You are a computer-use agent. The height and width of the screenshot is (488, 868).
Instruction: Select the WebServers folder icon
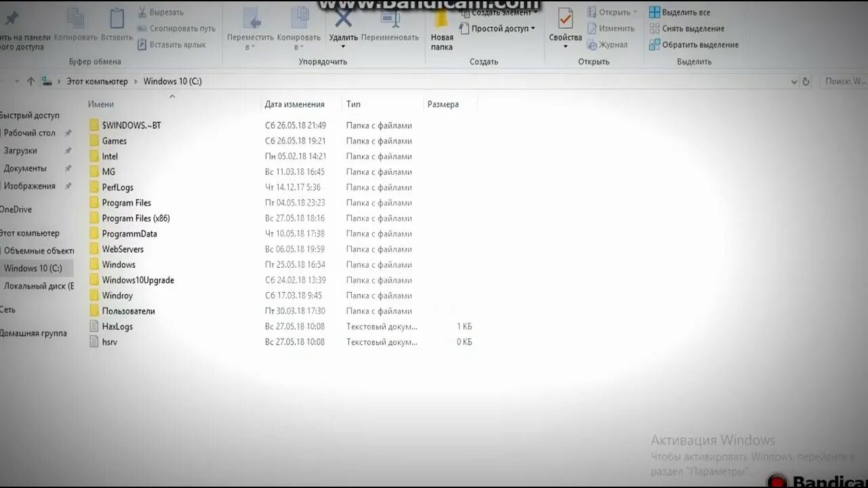[x=94, y=249]
